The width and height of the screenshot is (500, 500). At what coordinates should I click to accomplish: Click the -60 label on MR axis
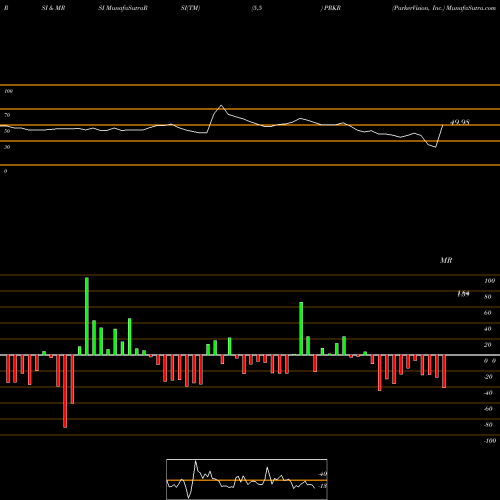[488, 409]
